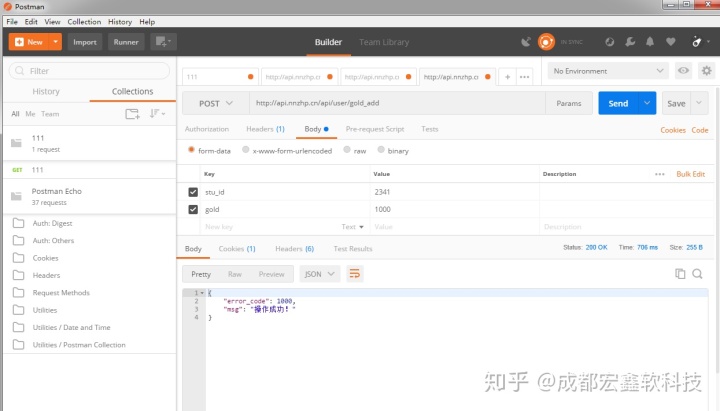Click the orange sync status icon
The height and width of the screenshot is (411, 720).
(546, 42)
